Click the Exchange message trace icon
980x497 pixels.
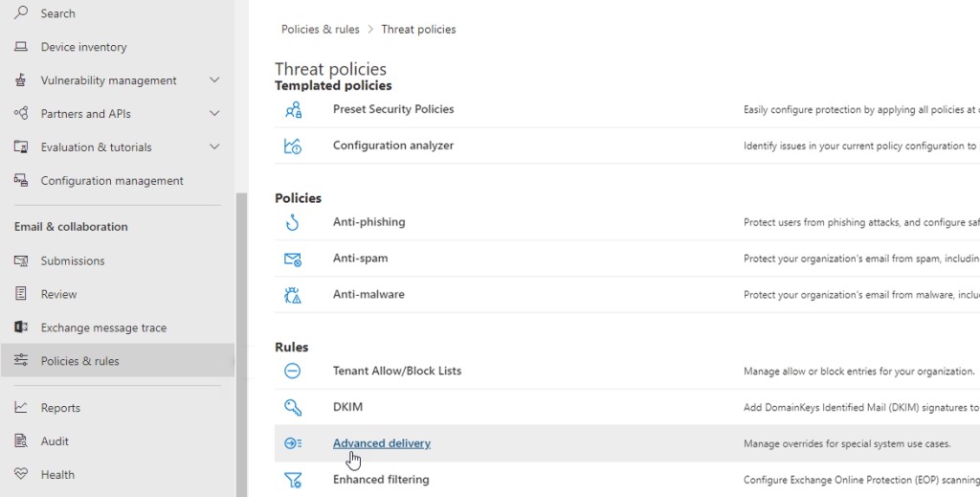tap(21, 328)
